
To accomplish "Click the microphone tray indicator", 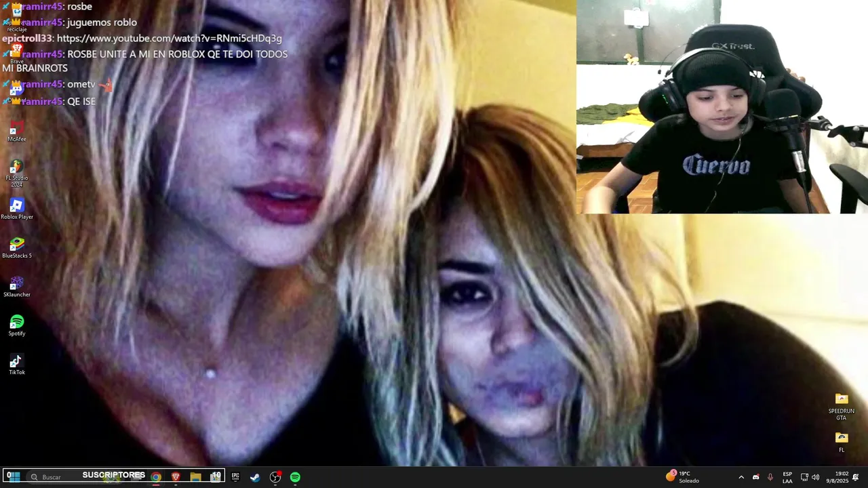I will pos(770,477).
